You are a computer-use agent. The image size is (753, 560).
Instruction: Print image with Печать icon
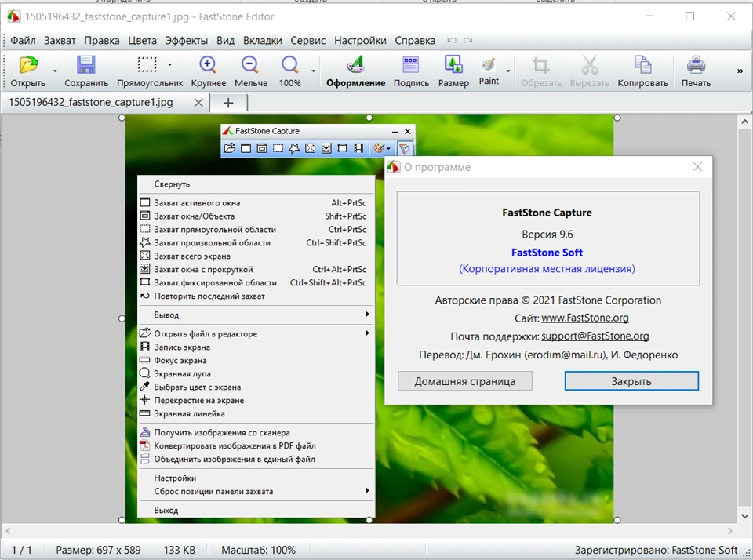tap(696, 64)
